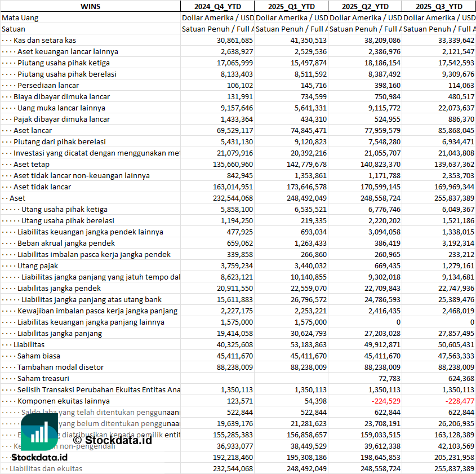Select the Kas dan setara kas row
476x474 pixels.
click(x=45, y=40)
